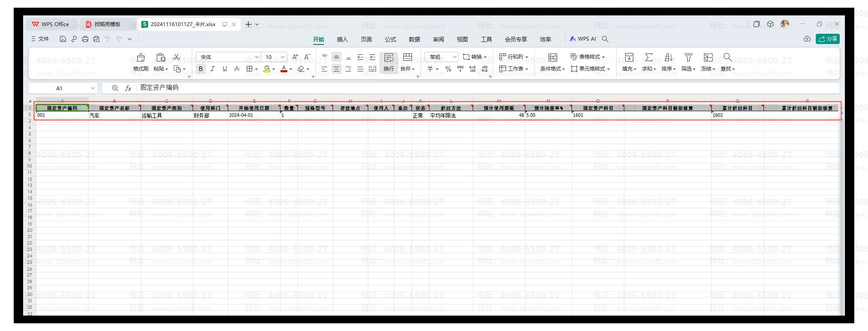Switch to the 插入 (Insert) ribbon tab

pos(342,39)
